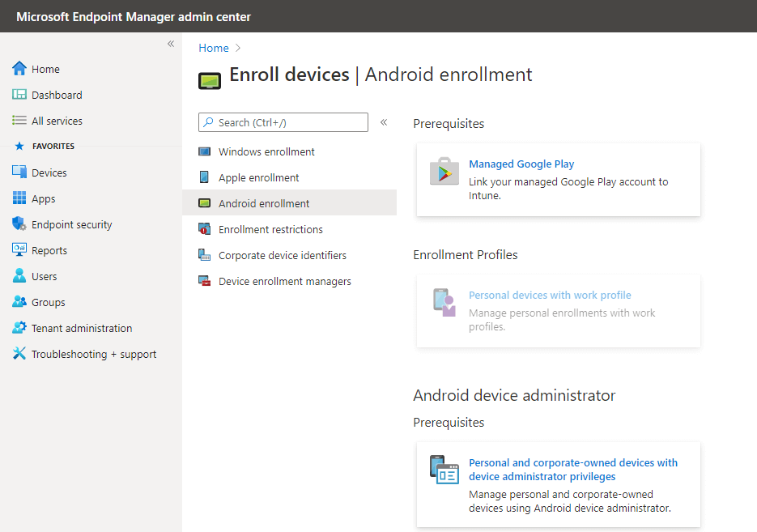Click the Corporate device identifiers icon
This screenshot has height=532, width=757.
point(205,255)
